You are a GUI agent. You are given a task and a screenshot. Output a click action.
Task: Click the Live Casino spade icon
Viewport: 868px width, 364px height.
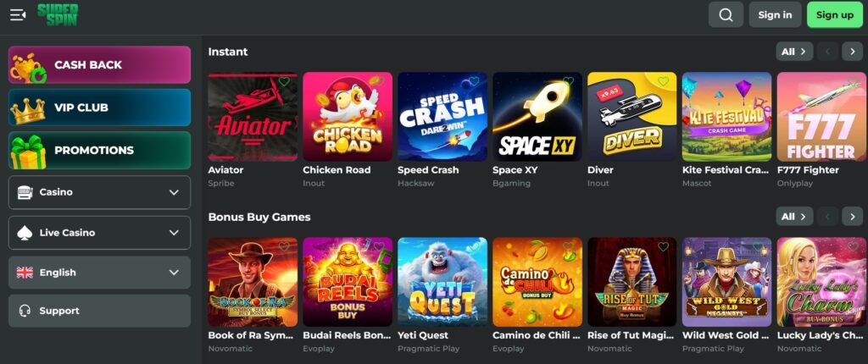[25, 233]
